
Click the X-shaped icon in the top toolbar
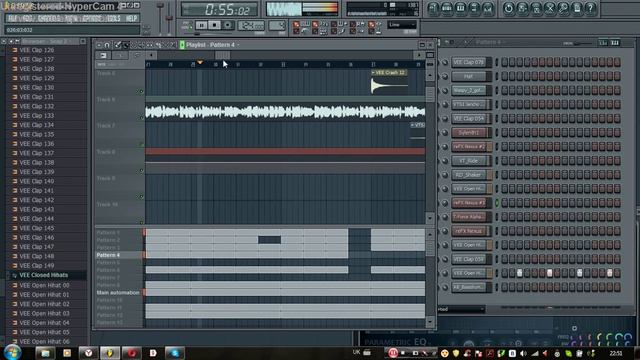tap(550, 8)
